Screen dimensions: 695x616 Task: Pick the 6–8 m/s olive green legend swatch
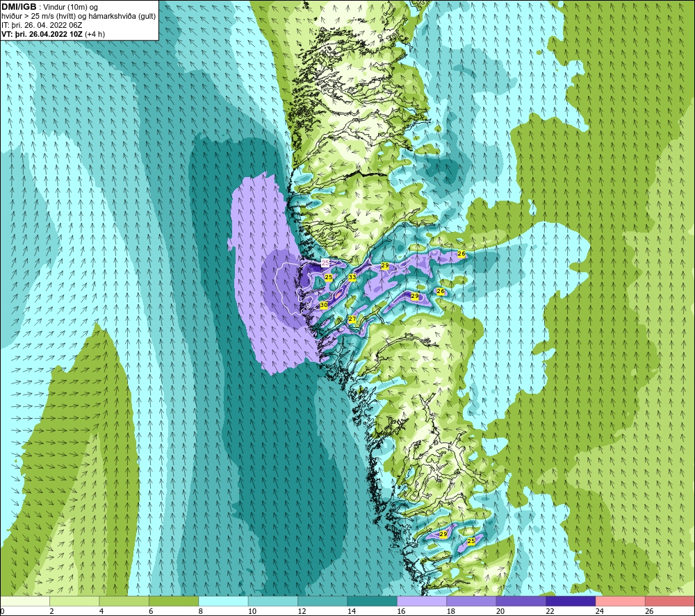[x=174, y=601]
